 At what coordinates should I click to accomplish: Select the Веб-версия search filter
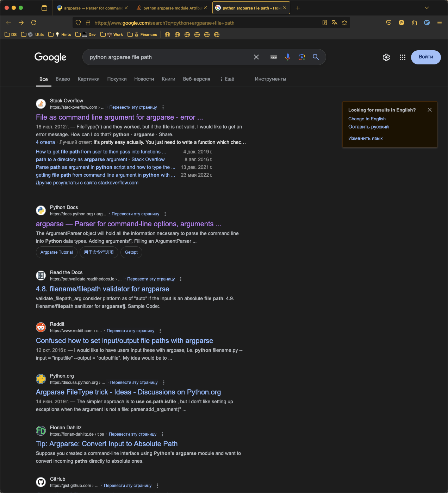[197, 79]
